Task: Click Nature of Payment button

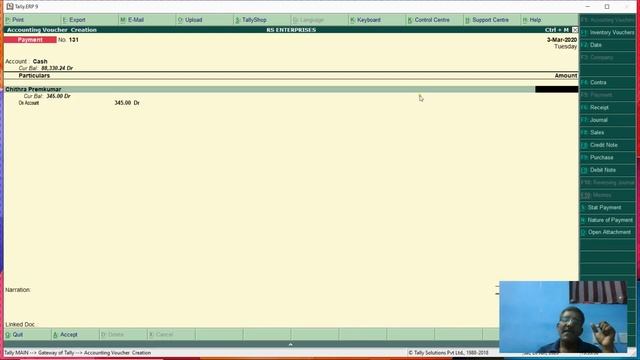Action: pos(607,220)
